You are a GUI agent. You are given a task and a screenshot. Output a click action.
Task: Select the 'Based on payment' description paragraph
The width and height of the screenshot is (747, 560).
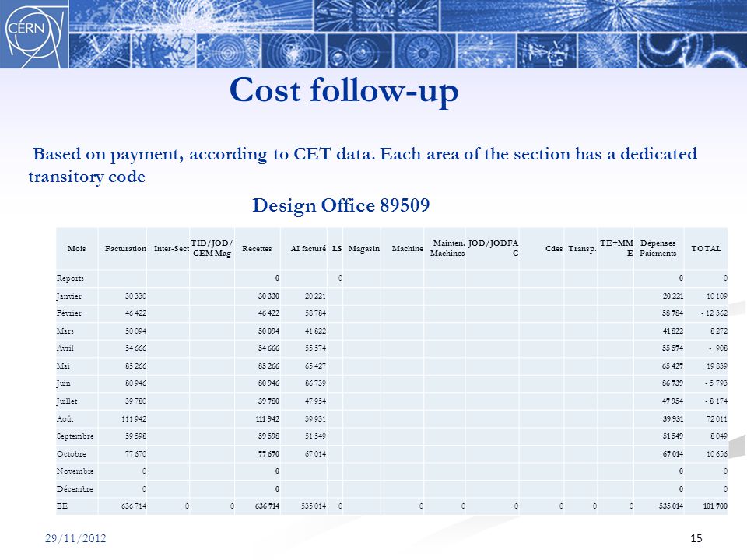coord(363,165)
